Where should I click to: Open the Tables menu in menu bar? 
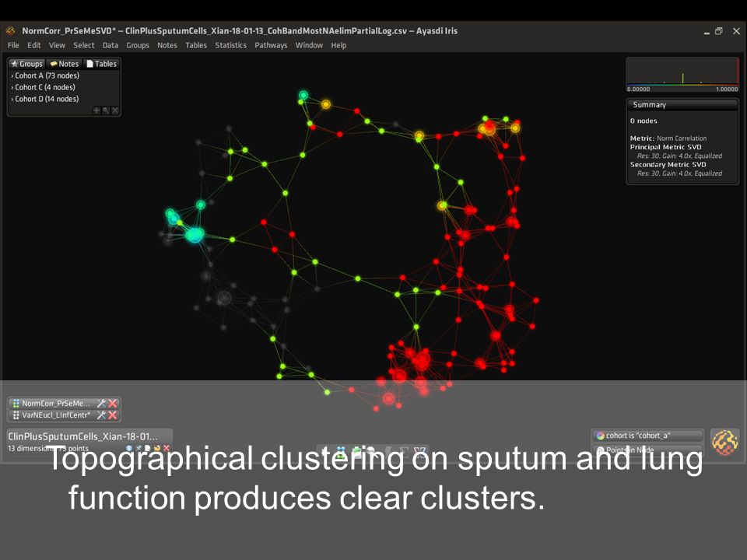click(196, 45)
